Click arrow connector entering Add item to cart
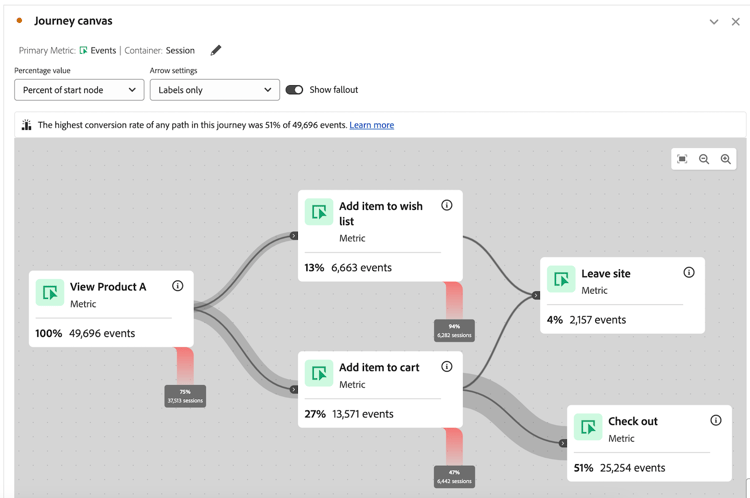The width and height of the screenshot is (750, 498). pyautogui.click(x=294, y=389)
